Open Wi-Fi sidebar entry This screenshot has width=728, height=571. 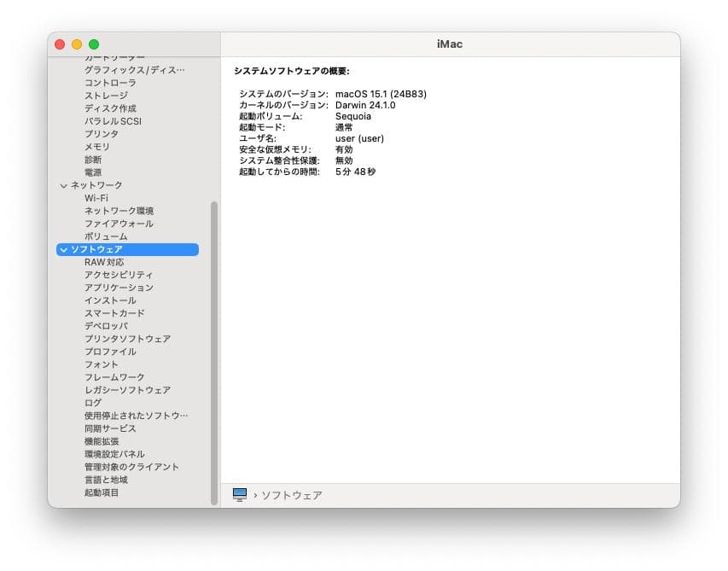click(x=96, y=198)
